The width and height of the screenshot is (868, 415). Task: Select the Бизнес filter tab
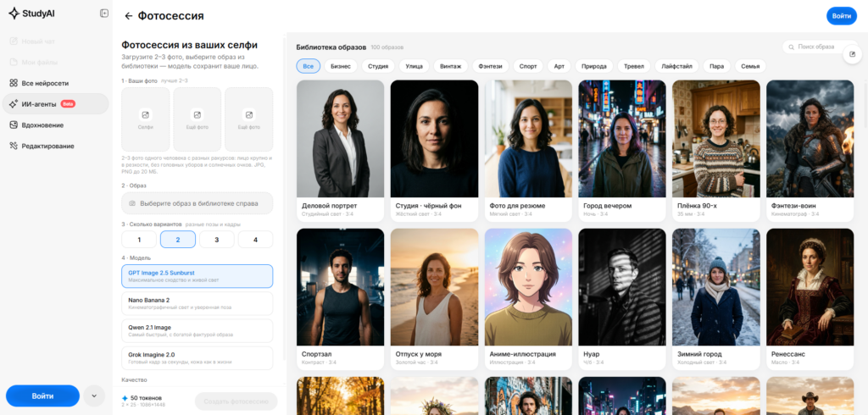tap(341, 66)
